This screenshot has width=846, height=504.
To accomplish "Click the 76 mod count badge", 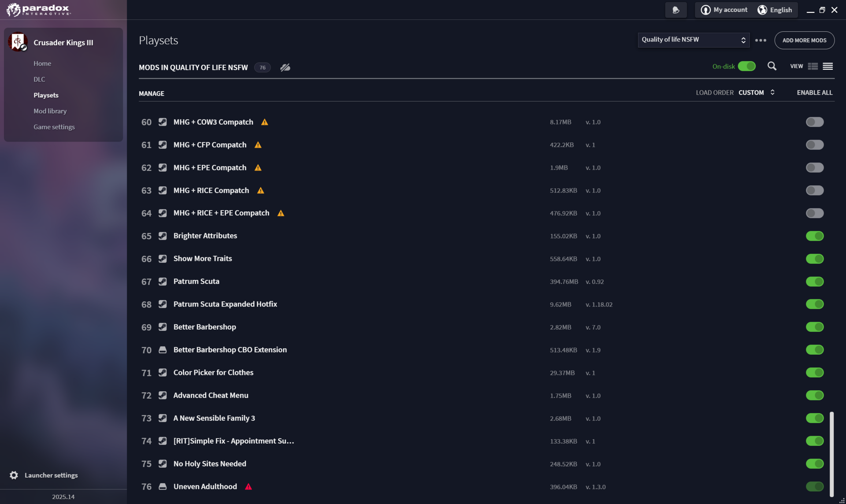I will tap(262, 67).
